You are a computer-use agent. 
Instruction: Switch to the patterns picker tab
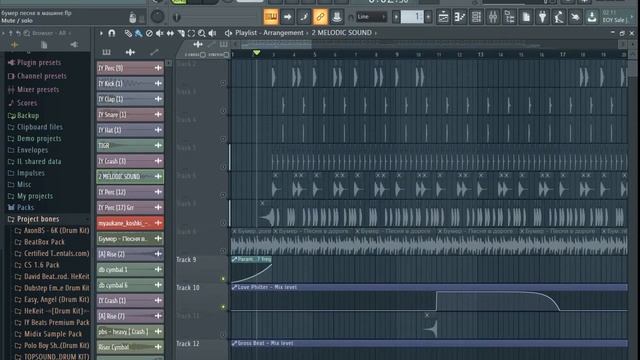(107, 52)
